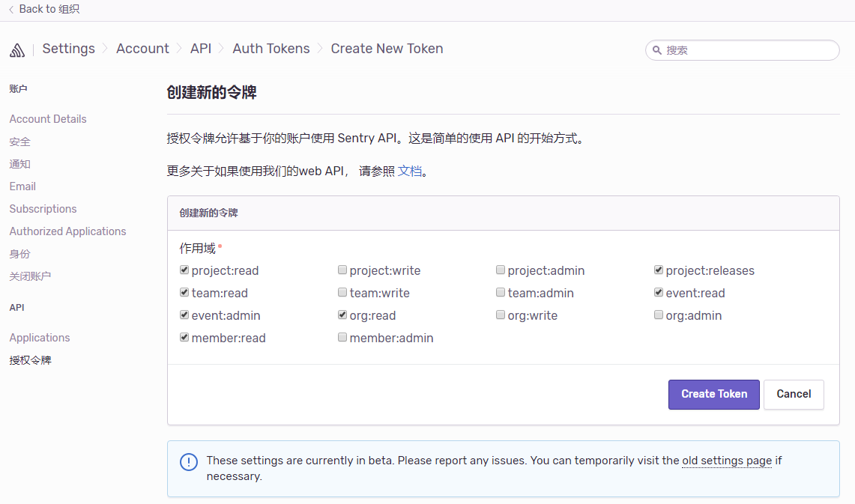This screenshot has height=504, width=855.
Task: Click the 搜索 search input field
Action: tap(742, 50)
